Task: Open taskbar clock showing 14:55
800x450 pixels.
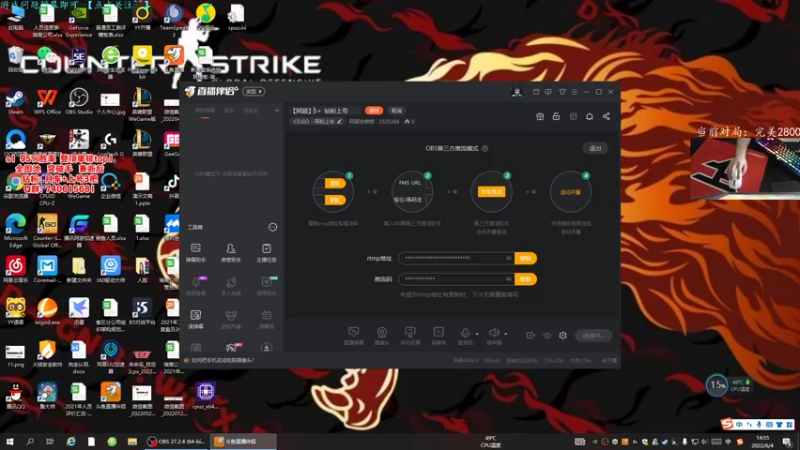Action: tap(763, 441)
